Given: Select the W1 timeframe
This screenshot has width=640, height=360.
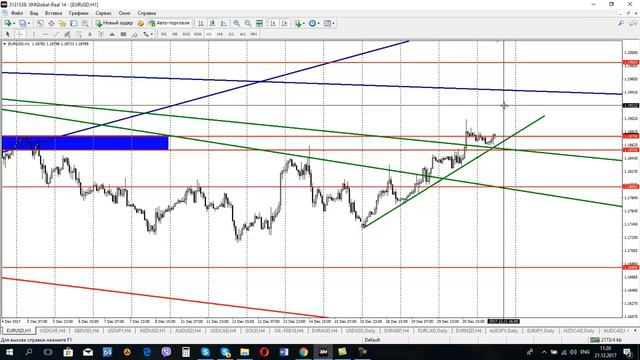Looking at the screenshot, I should pyautogui.click(x=242, y=34).
